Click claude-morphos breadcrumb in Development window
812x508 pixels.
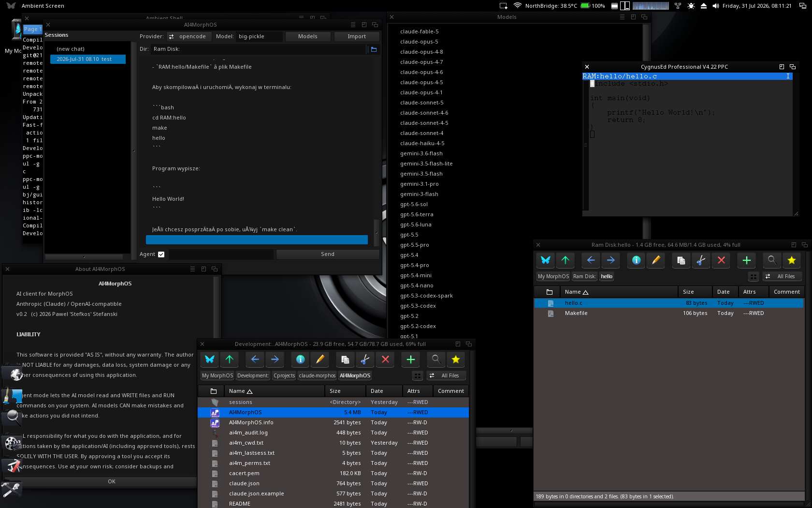[x=317, y=376]
